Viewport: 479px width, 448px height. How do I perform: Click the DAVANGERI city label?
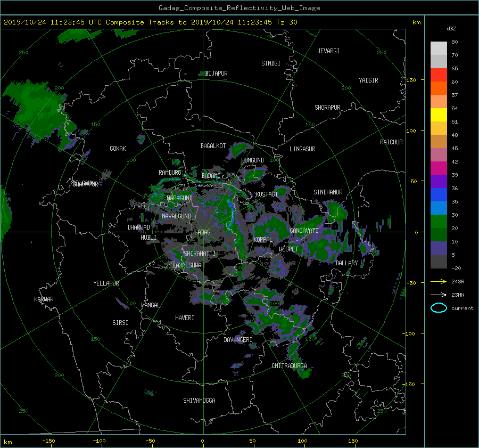(238, 340)
